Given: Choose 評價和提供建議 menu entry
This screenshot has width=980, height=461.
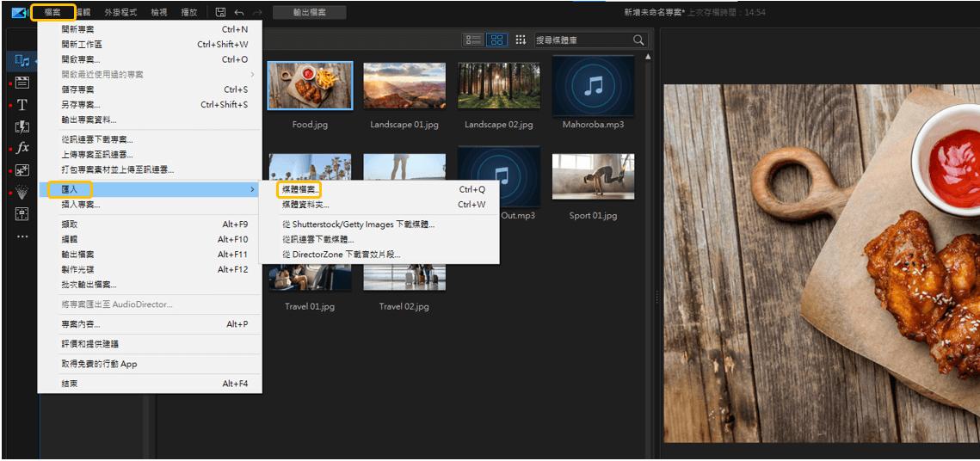Looking at the screenshot, I should (150, 343).
